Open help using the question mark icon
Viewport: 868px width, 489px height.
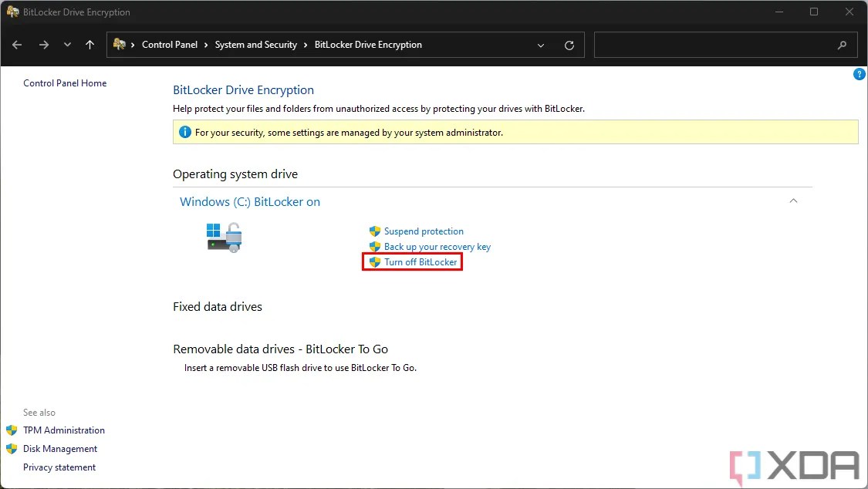(860, 74)
